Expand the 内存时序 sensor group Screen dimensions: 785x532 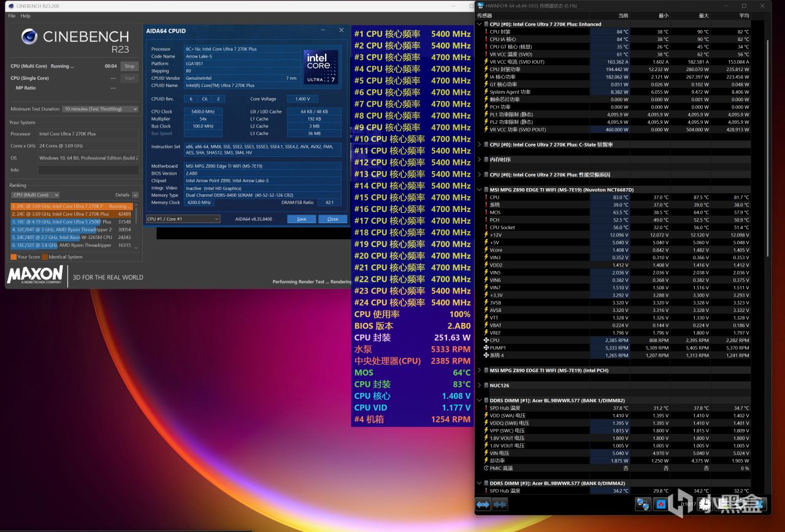[x=479, y=159]
